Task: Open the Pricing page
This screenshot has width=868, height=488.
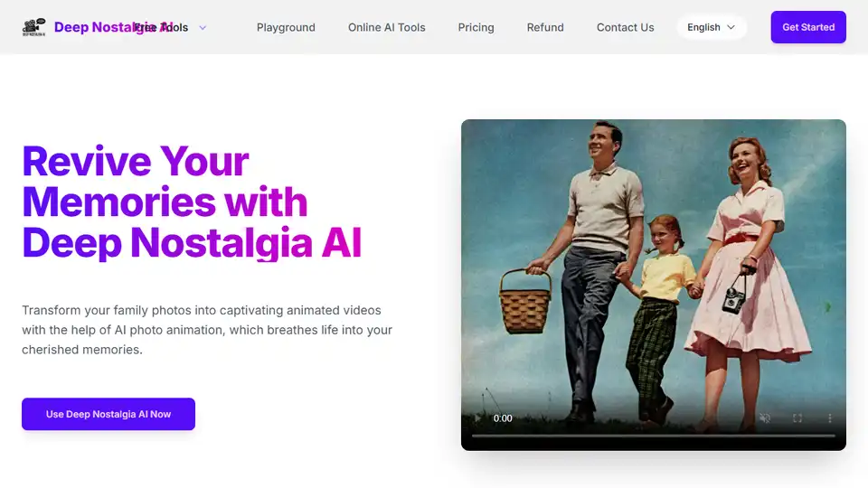Action: pos(476,27)
